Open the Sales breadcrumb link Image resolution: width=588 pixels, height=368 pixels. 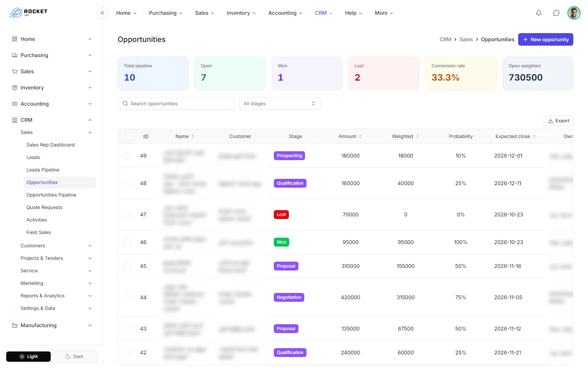[x=466, y=39]
